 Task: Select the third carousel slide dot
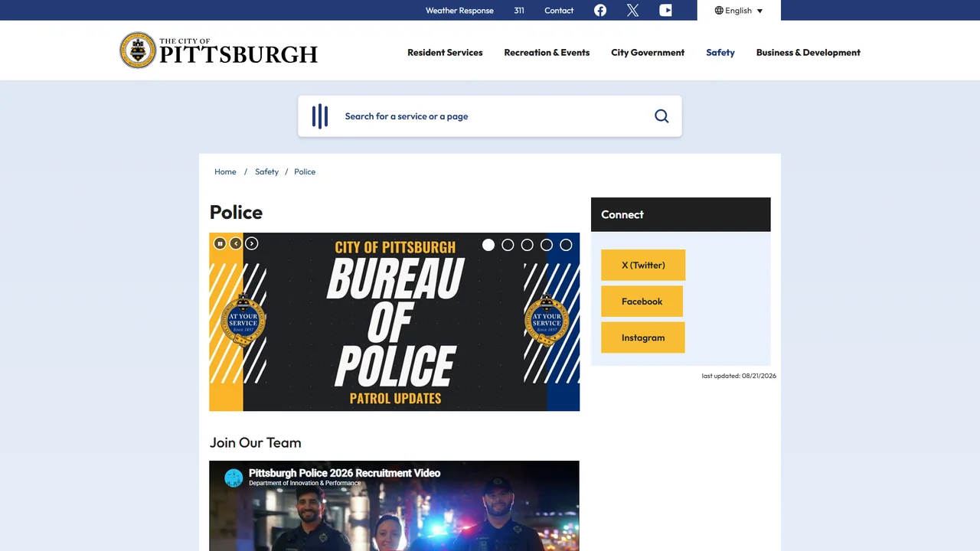[527, 245]
